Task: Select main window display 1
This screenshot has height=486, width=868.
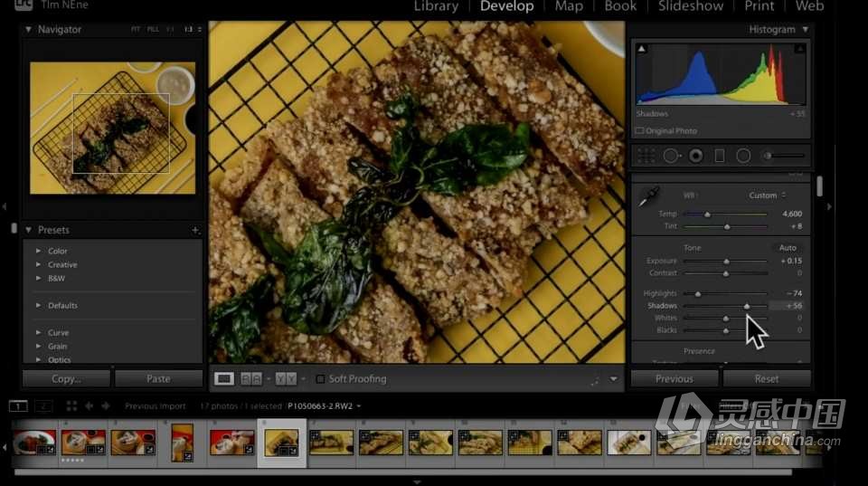Action: pos(18,406)
